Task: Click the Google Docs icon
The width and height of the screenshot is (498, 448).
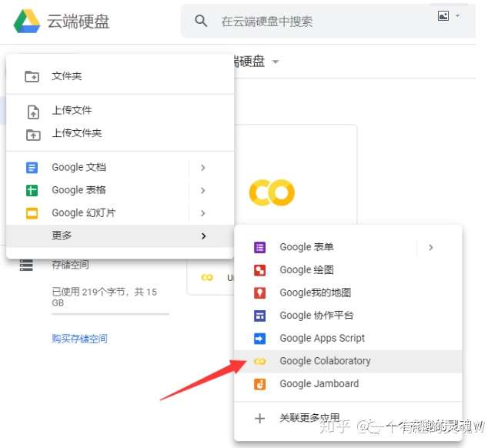Action: [32, 168]
